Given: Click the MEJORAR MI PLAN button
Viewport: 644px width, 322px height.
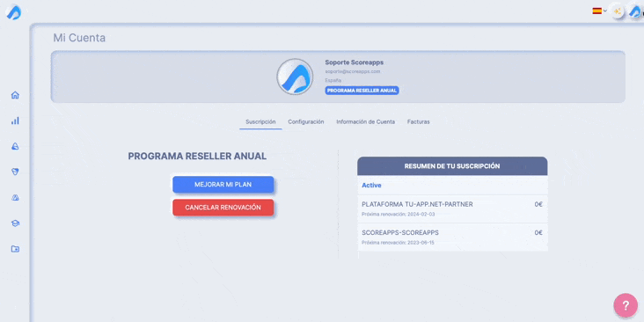Looking at the screenshot, I should pyautogui.click(x=223, y=185).
